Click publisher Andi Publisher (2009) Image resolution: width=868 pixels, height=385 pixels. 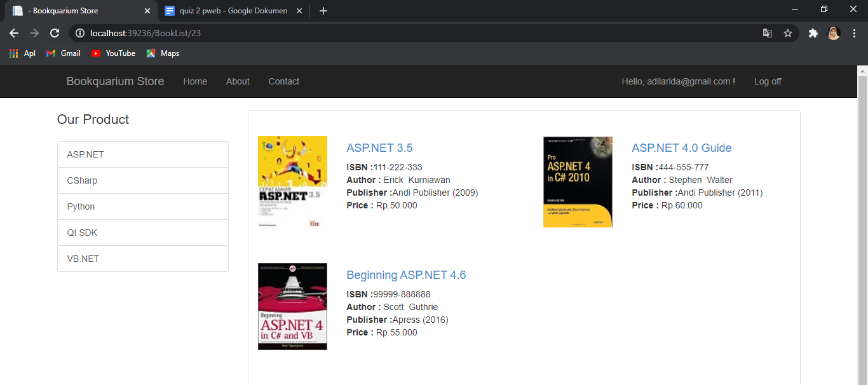[435, 192]
